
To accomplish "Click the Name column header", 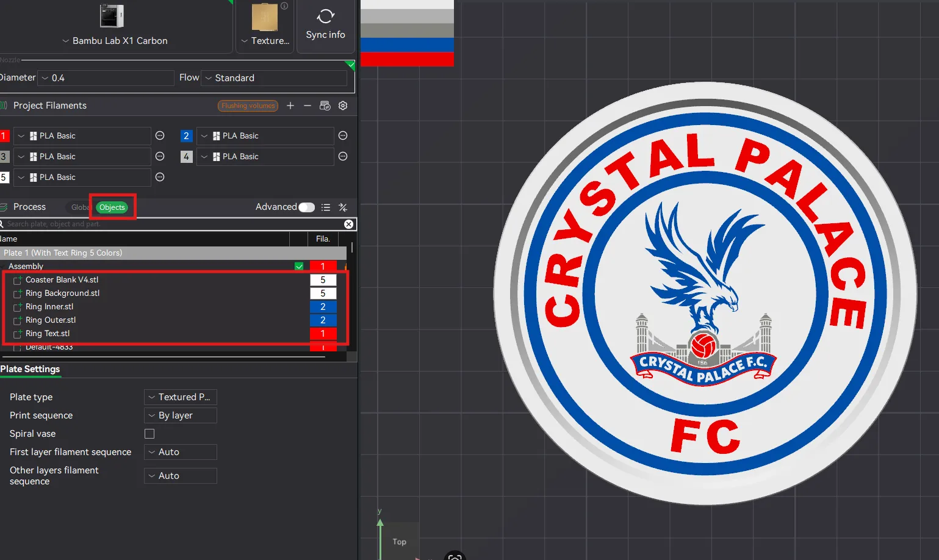I will (9, 239).
